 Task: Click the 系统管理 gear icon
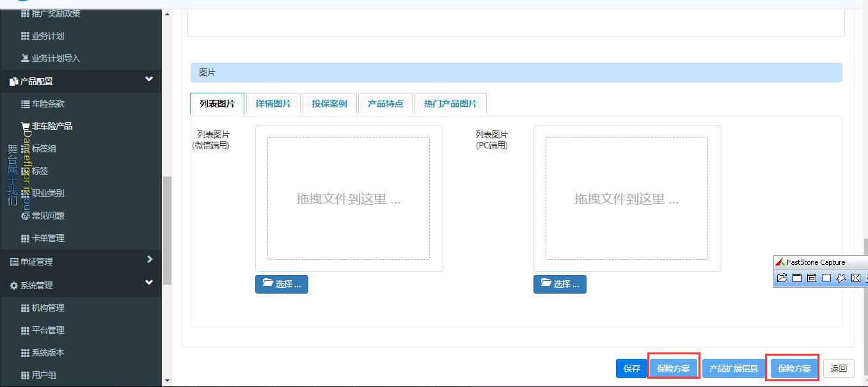[x=13, y=285]
